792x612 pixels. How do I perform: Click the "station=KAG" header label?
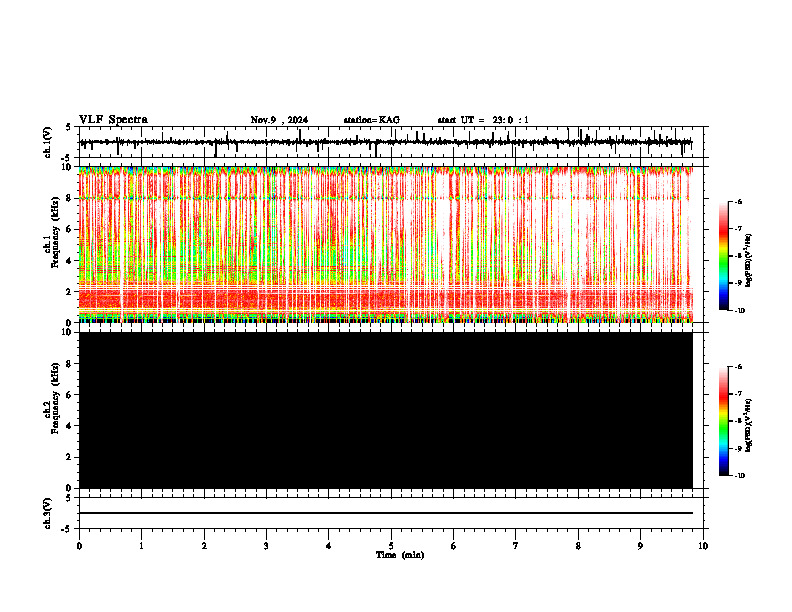pos(372,120)
